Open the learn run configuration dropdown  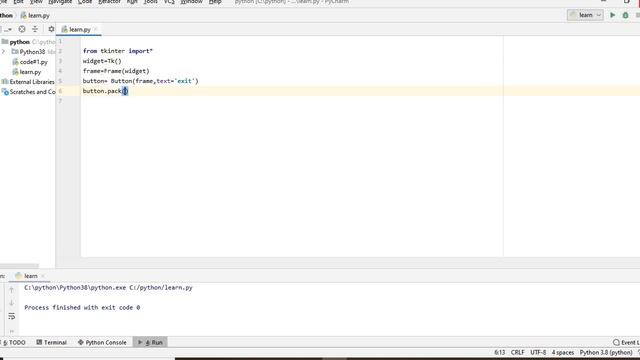585,15
